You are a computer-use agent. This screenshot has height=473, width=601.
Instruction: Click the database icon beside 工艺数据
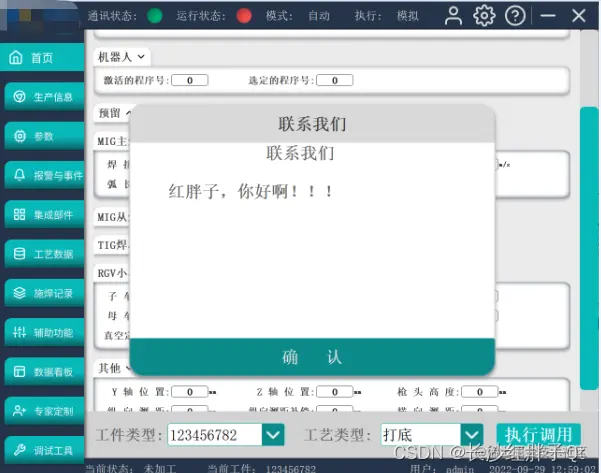tap(19, 254)
